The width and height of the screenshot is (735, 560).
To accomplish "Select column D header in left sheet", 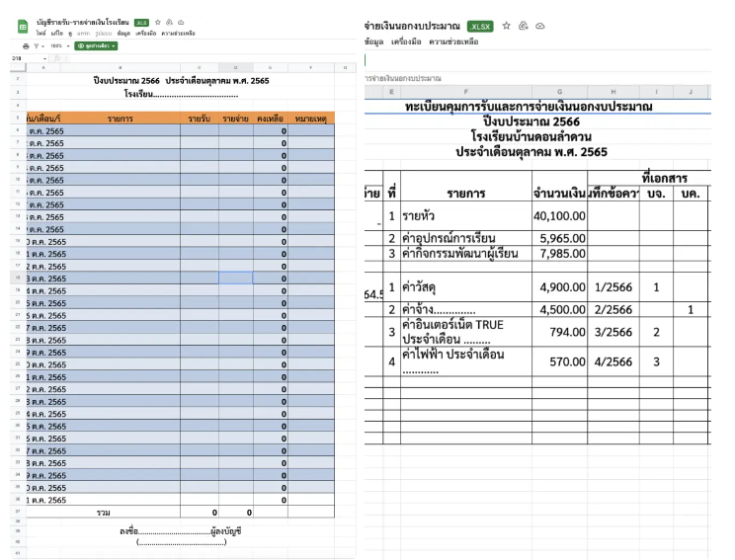I will (236, 67).
